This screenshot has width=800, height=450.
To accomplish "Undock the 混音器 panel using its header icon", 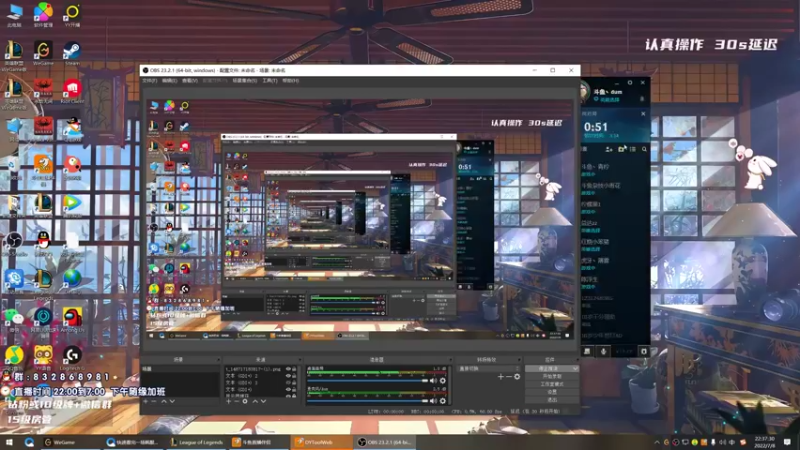I will click(451, 360).
